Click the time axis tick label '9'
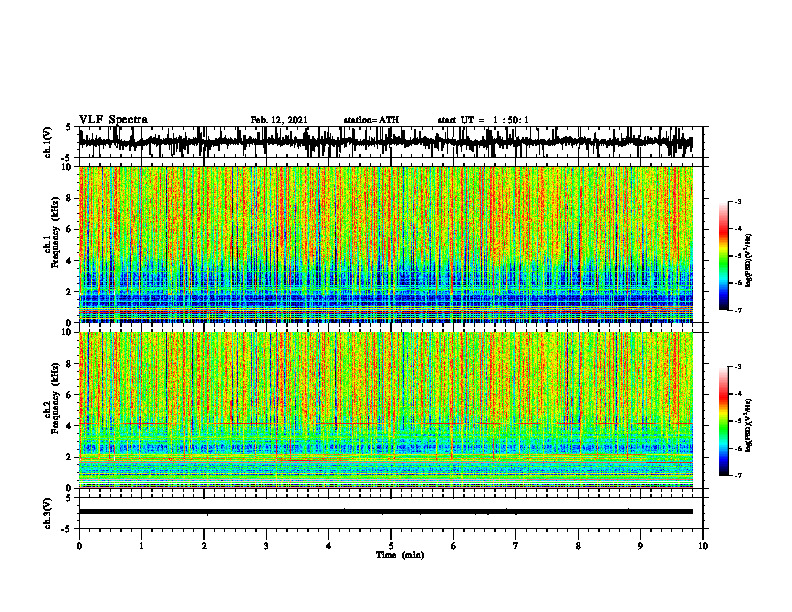 pos(640,546)
